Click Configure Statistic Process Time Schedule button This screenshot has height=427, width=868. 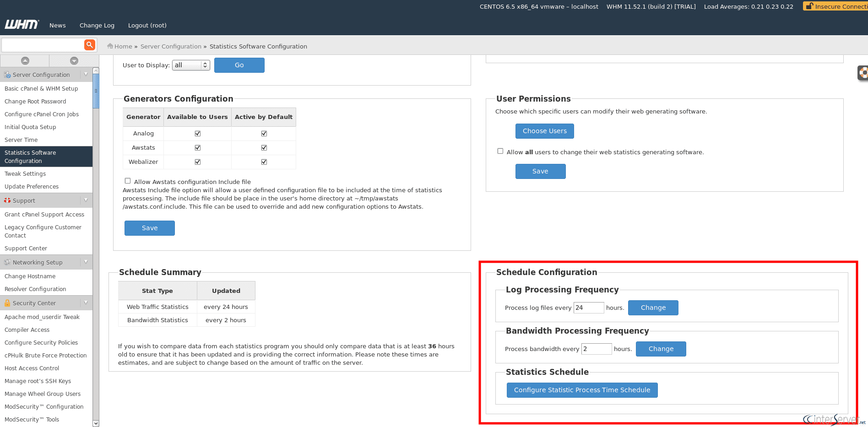582,390
